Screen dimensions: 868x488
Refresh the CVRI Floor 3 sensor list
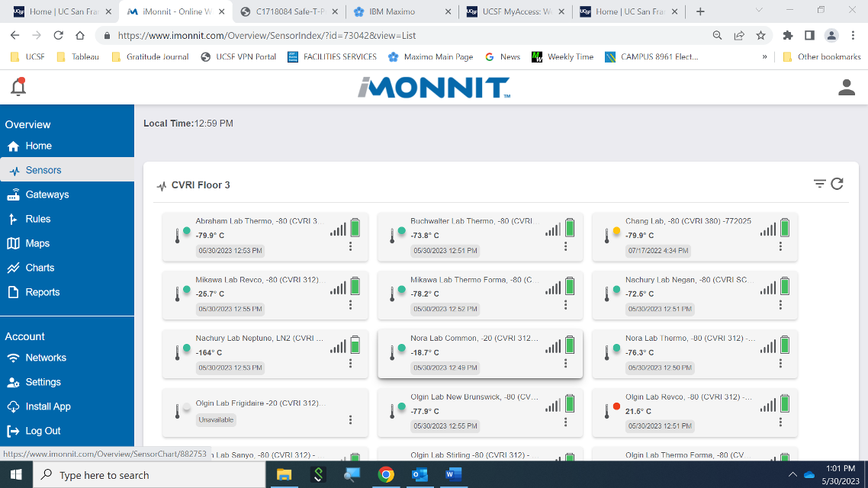tap(837, 184)
